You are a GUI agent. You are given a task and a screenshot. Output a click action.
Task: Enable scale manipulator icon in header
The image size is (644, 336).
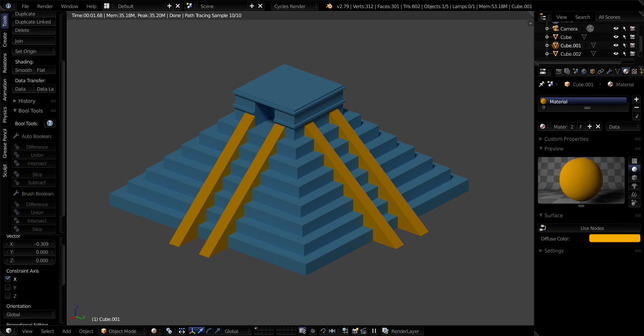pos(217,331)
